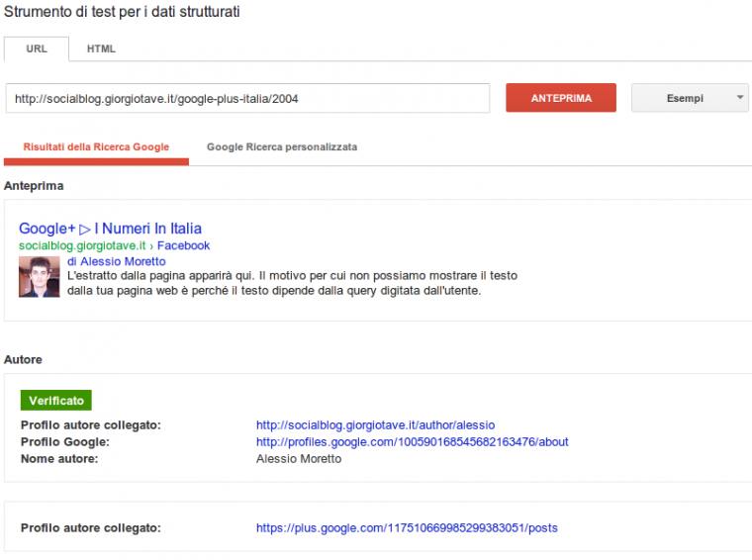Click the Alessio Moretto author name value
This screenshot has width=752, height=560.
click(x=299, y=459)
